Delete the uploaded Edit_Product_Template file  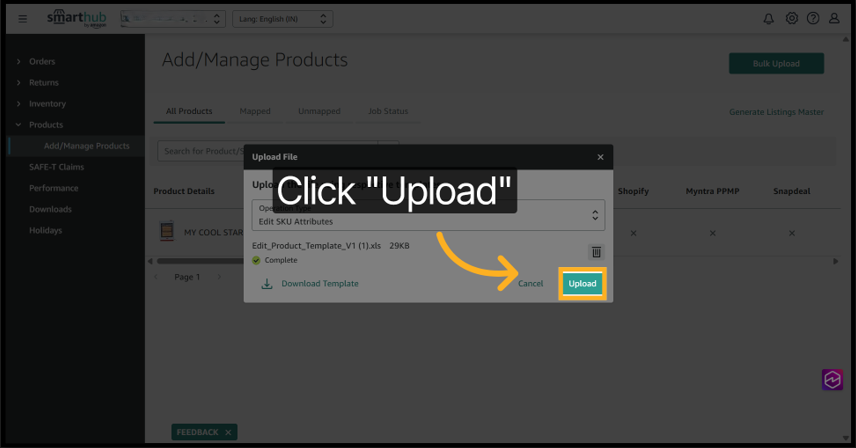(596, 252)
